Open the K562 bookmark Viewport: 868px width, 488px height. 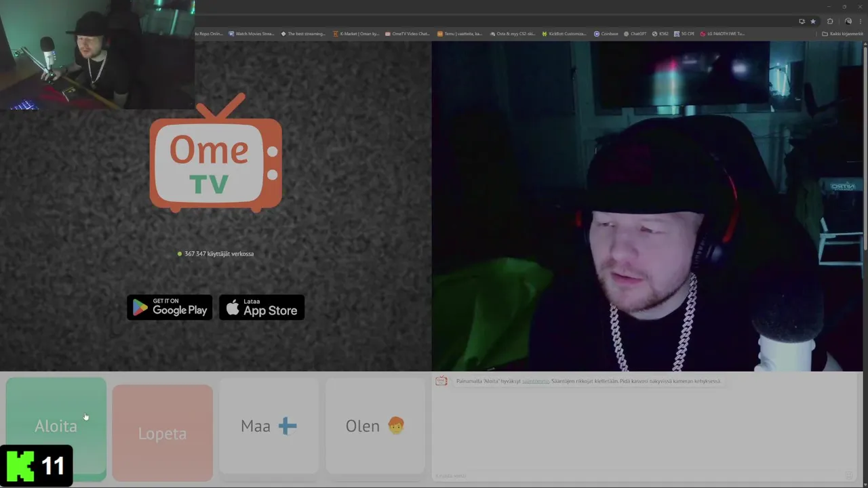(660, 34)
